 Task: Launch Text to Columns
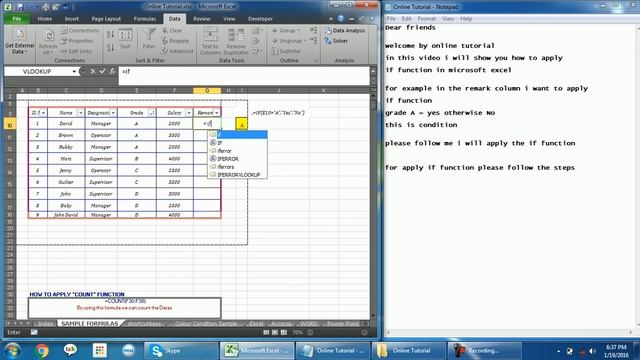click(210, 41)
